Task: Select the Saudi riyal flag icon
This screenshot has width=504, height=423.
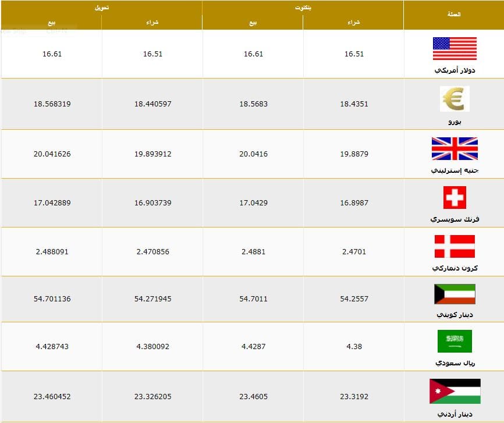Action: (x=455, y=341)
